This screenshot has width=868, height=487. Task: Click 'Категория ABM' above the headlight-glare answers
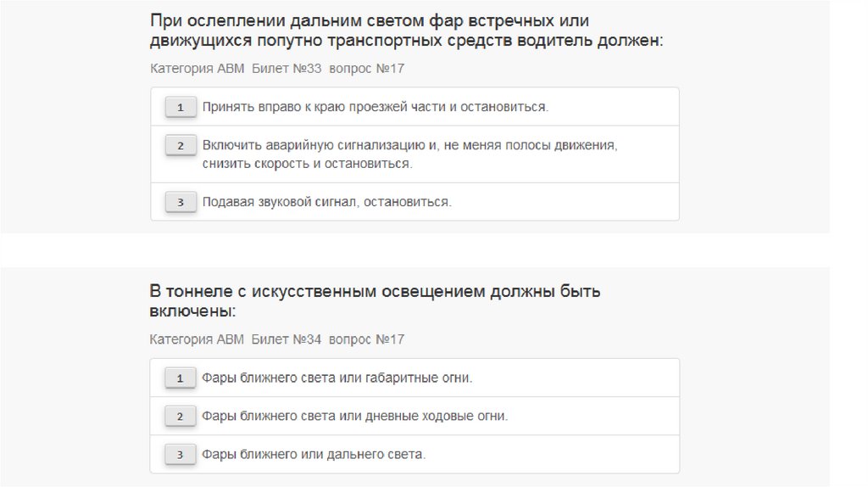pyautogui.click(x=197, y=69)
